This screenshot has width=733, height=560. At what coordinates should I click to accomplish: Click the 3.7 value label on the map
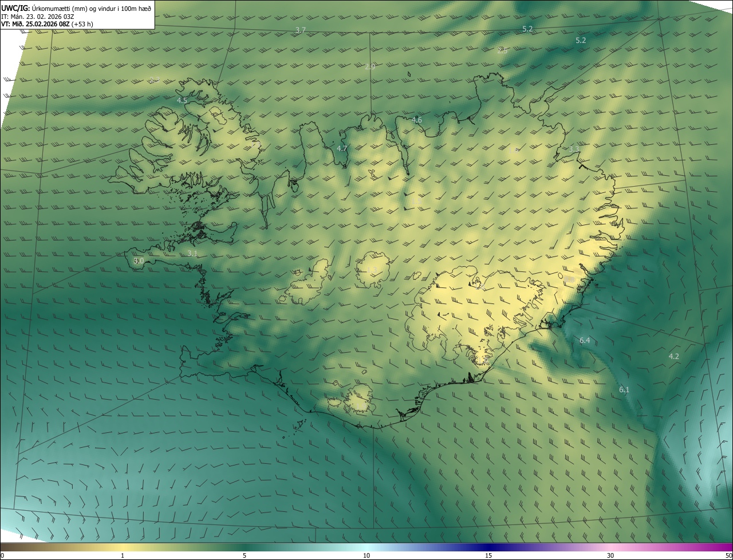301,30
